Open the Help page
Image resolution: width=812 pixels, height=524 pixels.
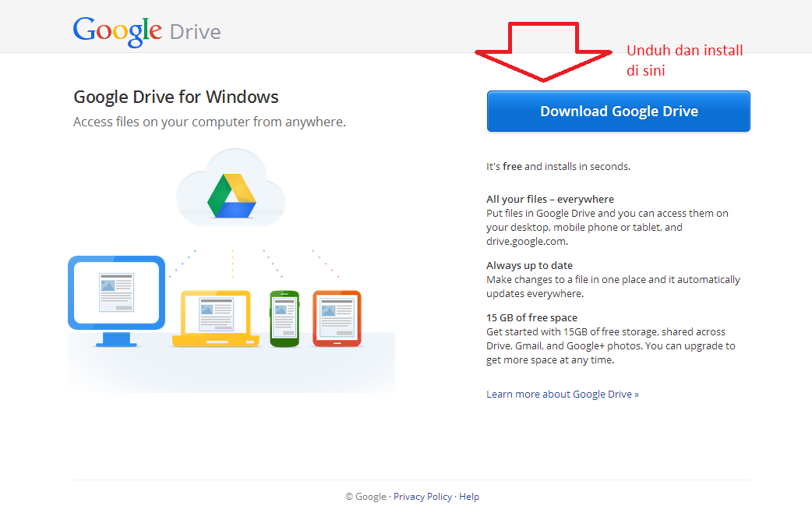(469, 496)
